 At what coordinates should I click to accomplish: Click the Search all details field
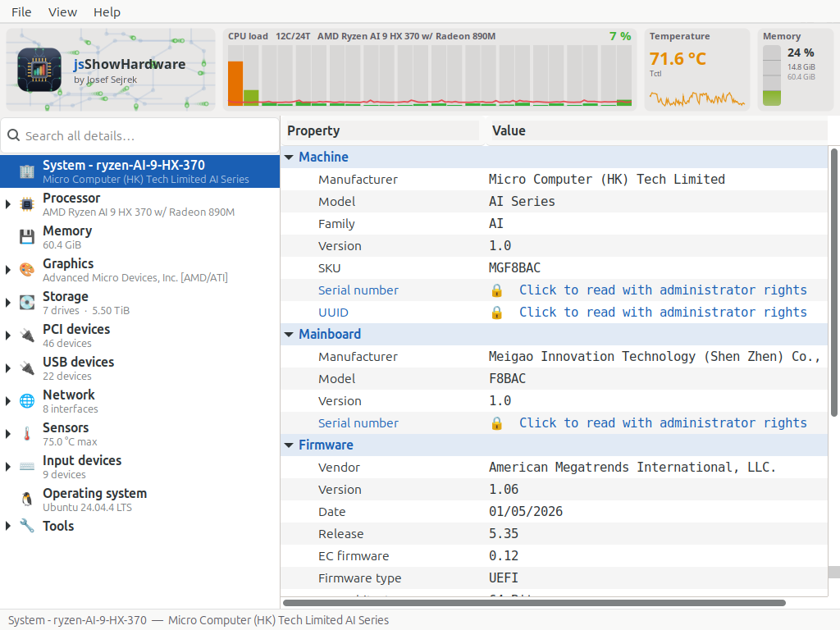(139, 135)
